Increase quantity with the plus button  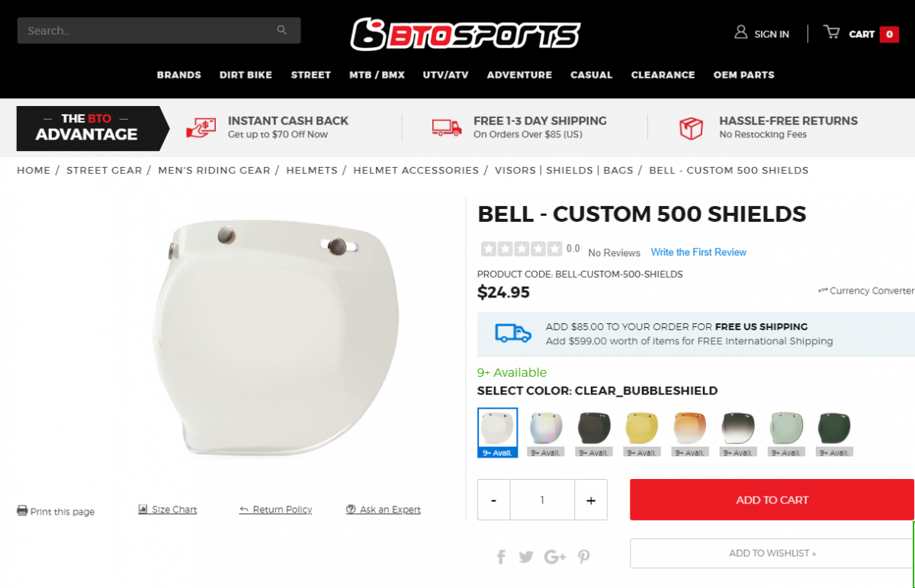point(591,500)
